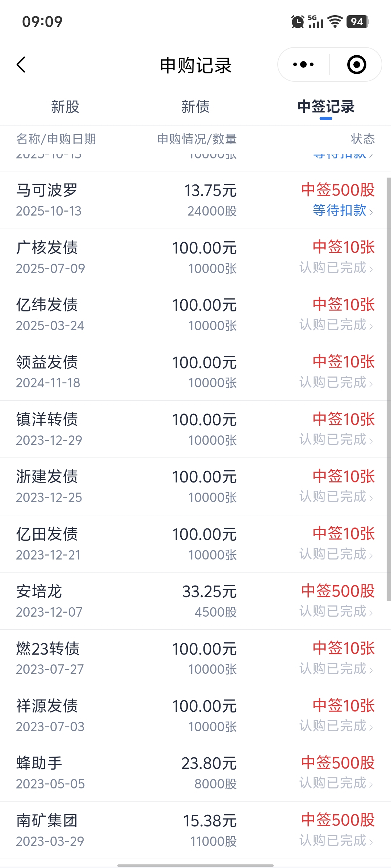
Task: Switch to the 新股 tab
Action: click(65, 107)
